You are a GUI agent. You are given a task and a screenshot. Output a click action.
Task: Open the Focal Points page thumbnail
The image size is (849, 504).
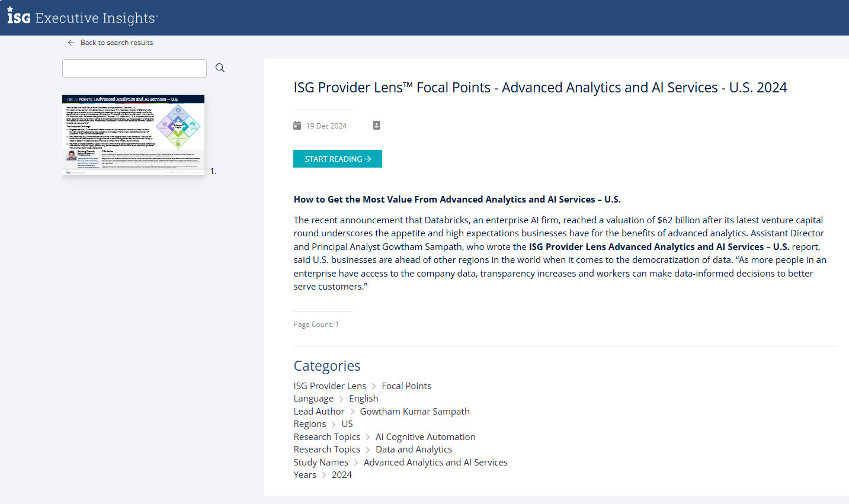click(133, 134)
